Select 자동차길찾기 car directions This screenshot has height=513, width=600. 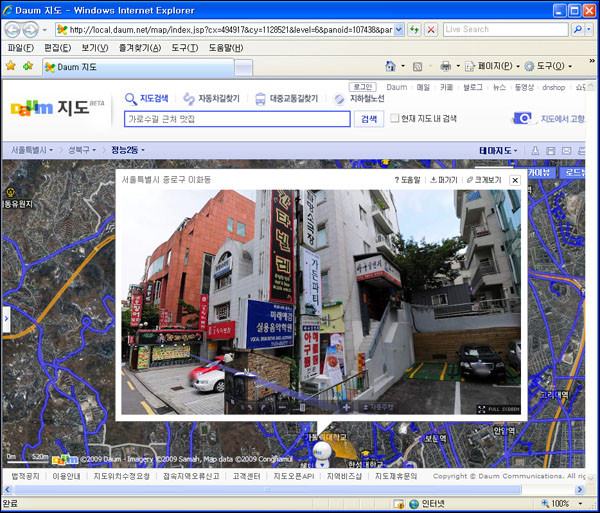pos(212,99)
